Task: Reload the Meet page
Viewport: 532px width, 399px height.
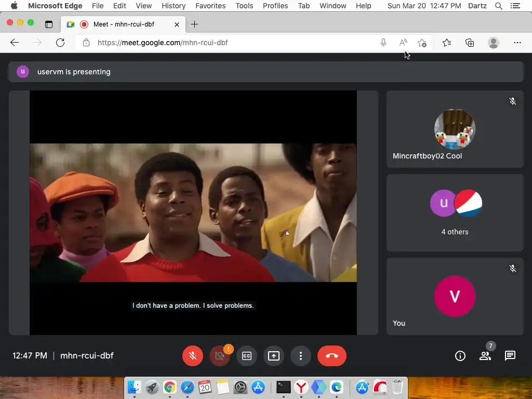Action: tap(60, 43)
